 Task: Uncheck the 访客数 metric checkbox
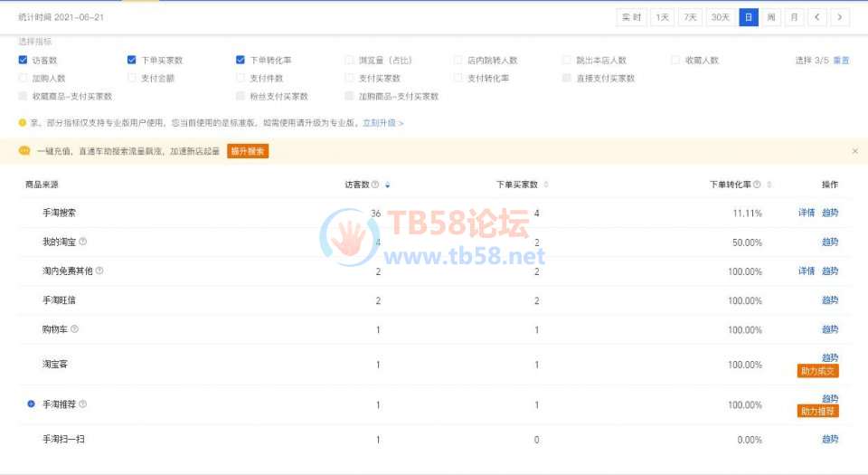coord(23,61)
